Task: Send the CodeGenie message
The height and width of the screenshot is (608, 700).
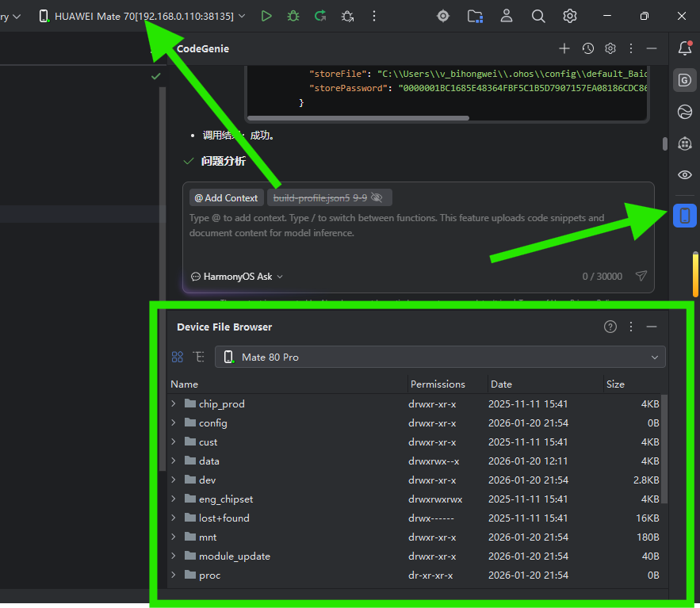Action: (x=641, y=276)
